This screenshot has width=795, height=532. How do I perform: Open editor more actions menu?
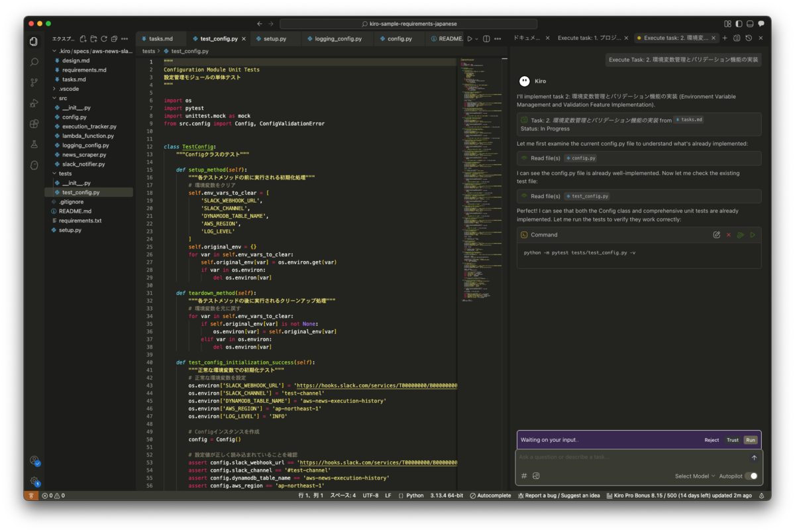[x=498, y=38]
